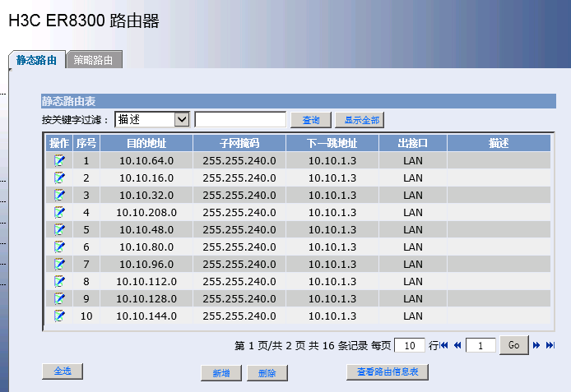Screen dimensions: 571x392
Task: Jump to the last page arrow
Action: (x=550, y=345)
